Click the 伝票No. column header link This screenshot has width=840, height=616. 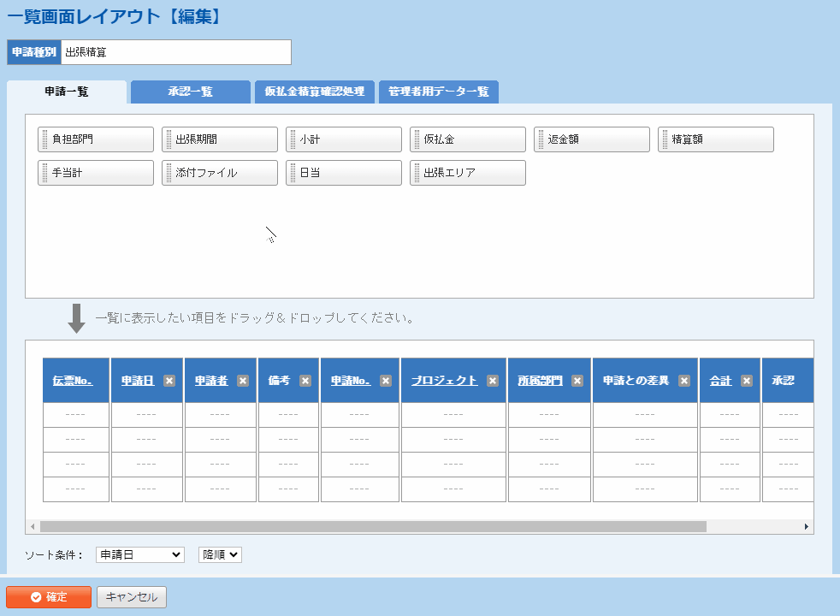[73, 381]
